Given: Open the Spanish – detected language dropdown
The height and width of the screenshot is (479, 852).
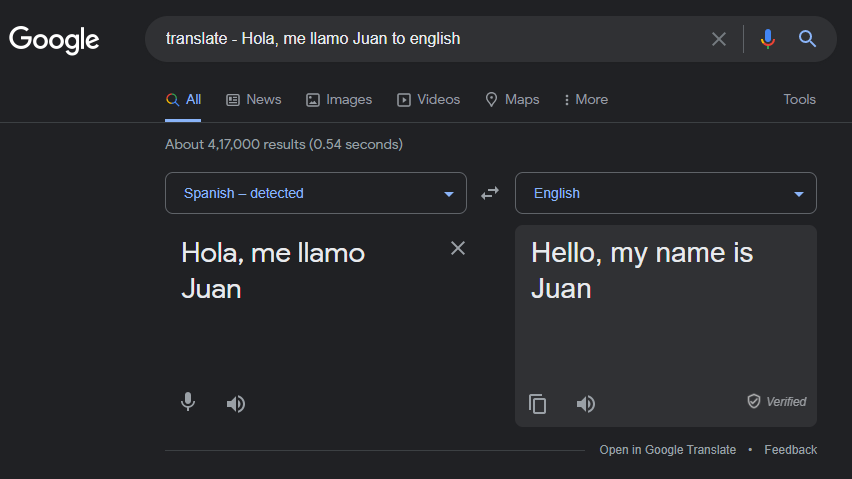Looking at the screenshot, I should [316, 193].
